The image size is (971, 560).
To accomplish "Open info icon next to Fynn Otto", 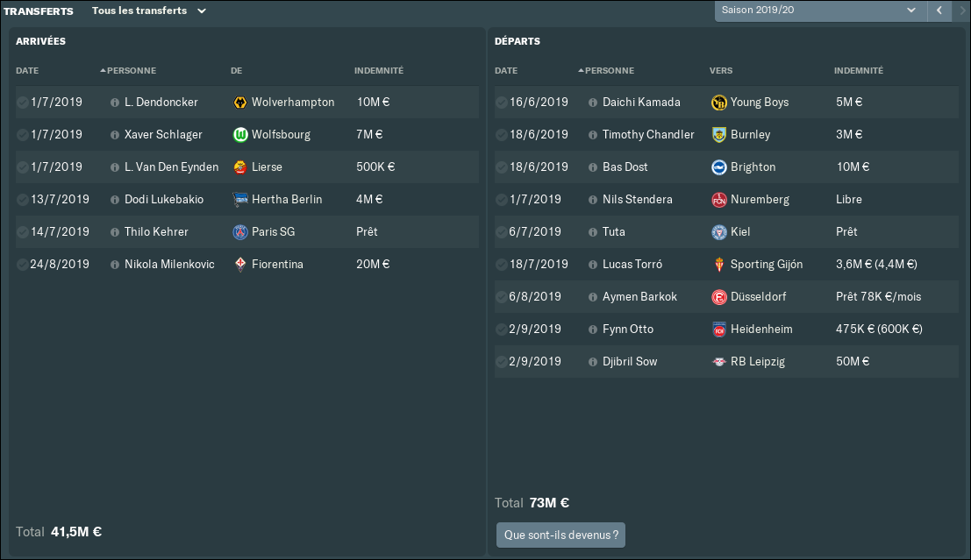I will [593, 330].
